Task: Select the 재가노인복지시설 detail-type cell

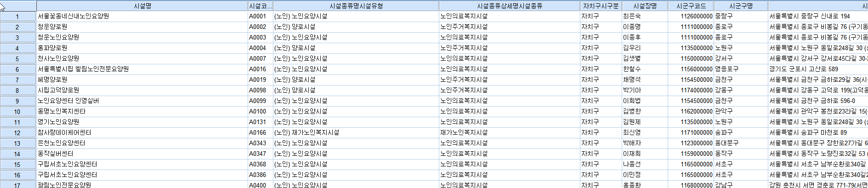Action: click(x=509, y=132)
